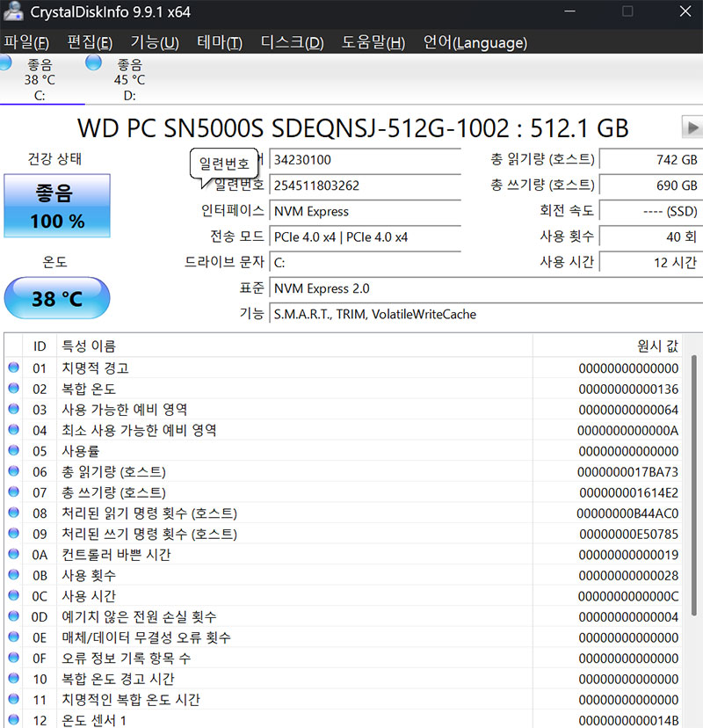
Task: Click the status orb for row 02 복합 온도
Action: click(13, 388)
